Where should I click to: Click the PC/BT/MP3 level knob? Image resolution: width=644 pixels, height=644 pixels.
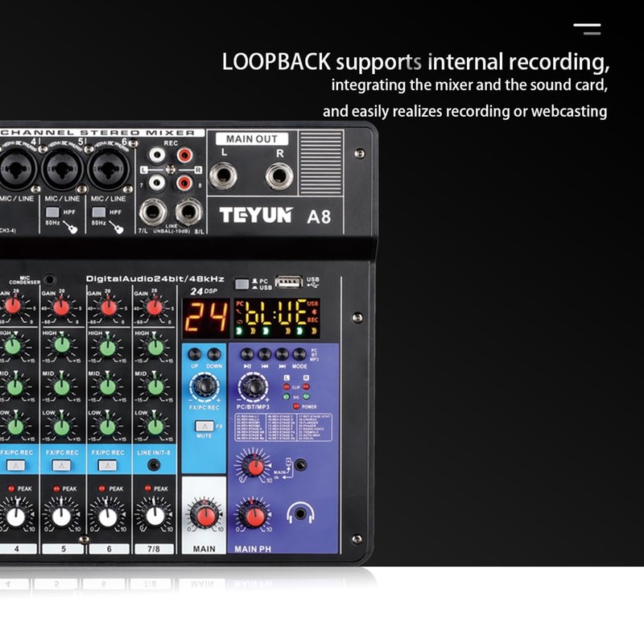254,387
